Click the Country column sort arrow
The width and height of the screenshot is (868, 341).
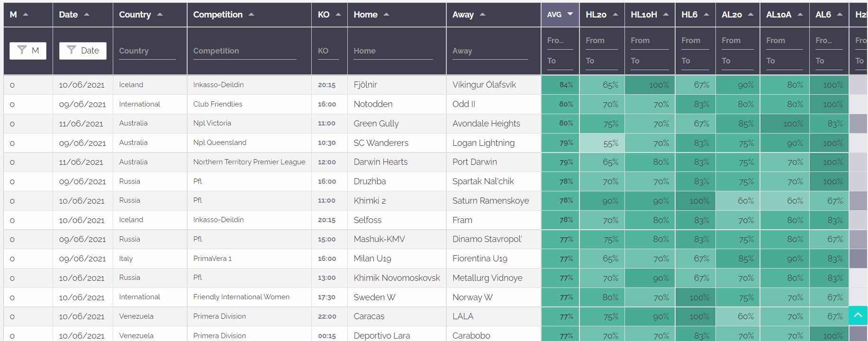(x=160, y=14)
